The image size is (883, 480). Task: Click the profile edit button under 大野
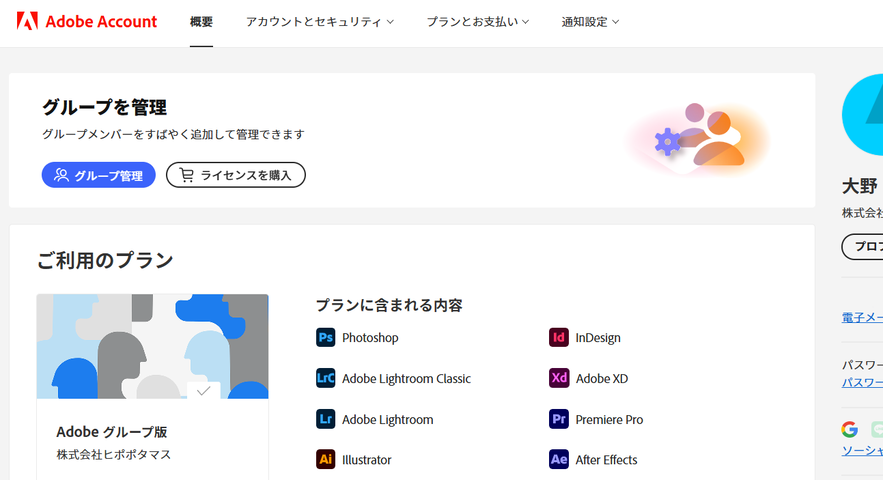pyautogui.click(x=863, y=247)
